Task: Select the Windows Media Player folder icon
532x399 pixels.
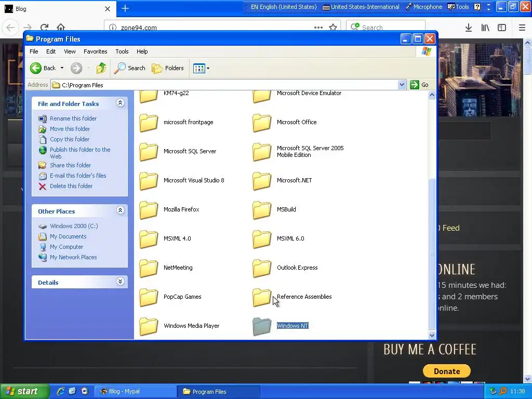Action: pyautogui.click(x=149, y=326)
